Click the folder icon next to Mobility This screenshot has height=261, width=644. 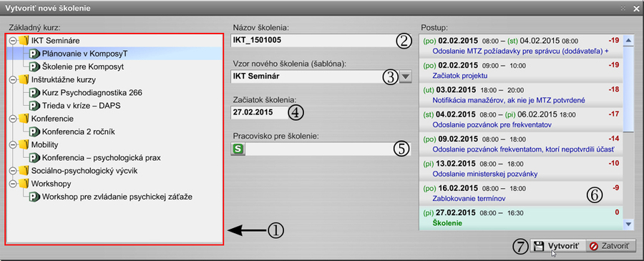pyautogui.click(x=24, y=145)
